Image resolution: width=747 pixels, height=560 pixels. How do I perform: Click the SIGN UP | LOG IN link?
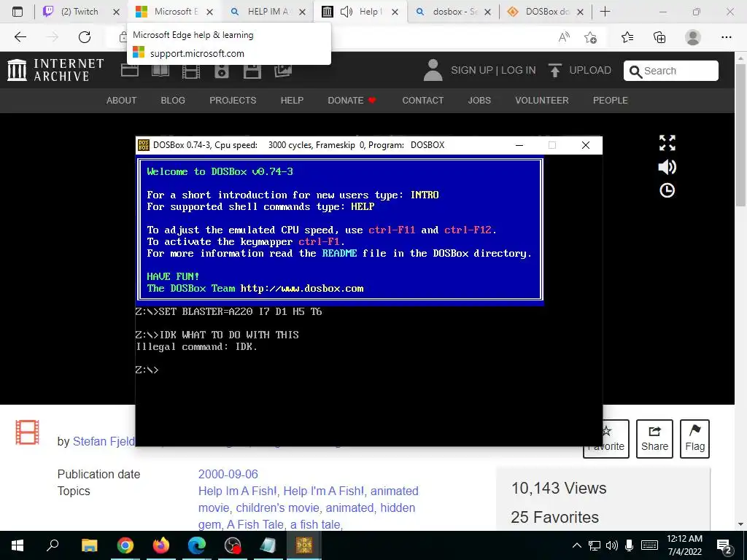(x=494, y=71)
